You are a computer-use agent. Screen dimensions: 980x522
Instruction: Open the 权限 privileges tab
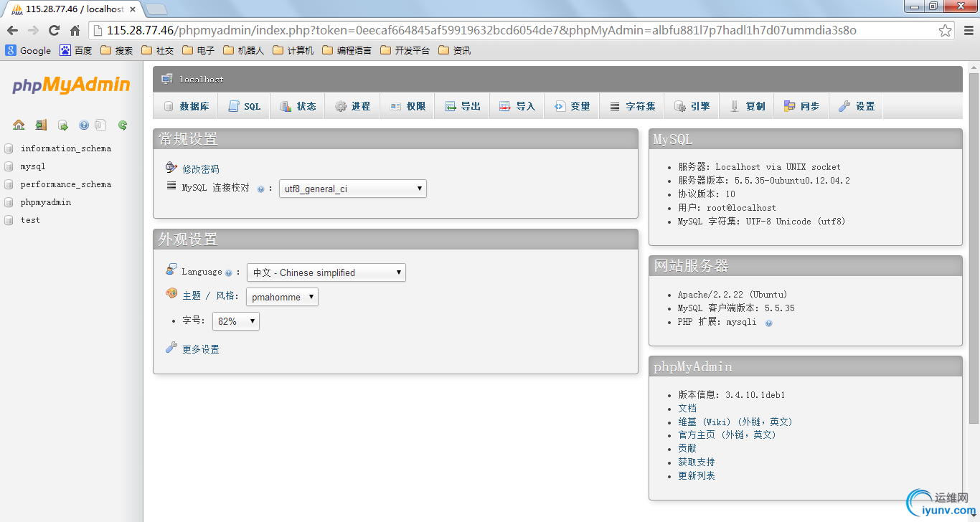407,106
